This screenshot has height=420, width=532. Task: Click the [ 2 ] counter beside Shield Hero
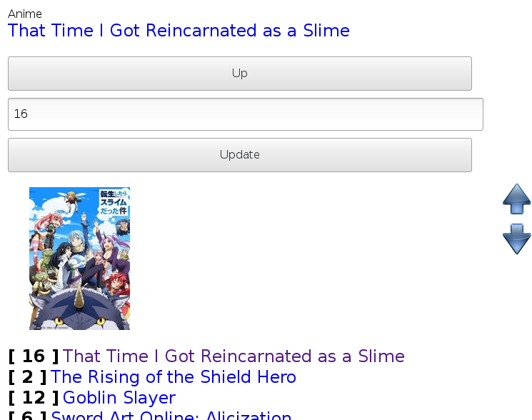pyautogui.click(x=27, y=377)
